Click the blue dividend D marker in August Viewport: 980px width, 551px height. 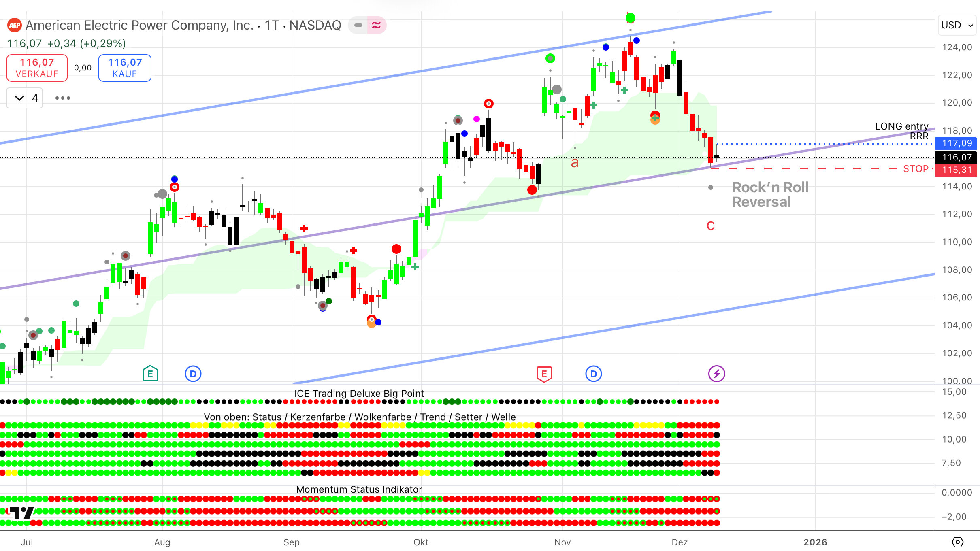193,374
